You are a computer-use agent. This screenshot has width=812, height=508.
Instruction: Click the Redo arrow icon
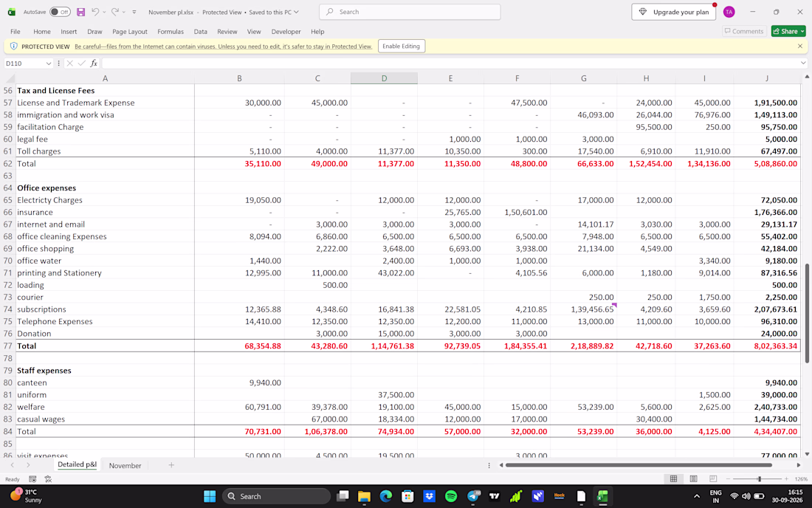pyautogui.click(x=115, y=11)
